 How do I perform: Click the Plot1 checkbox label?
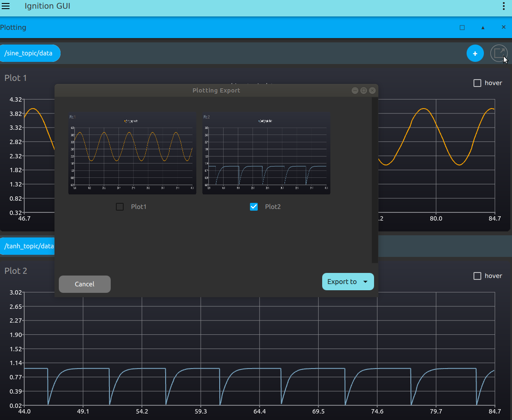pyautogui.click(x=138, y=207)
